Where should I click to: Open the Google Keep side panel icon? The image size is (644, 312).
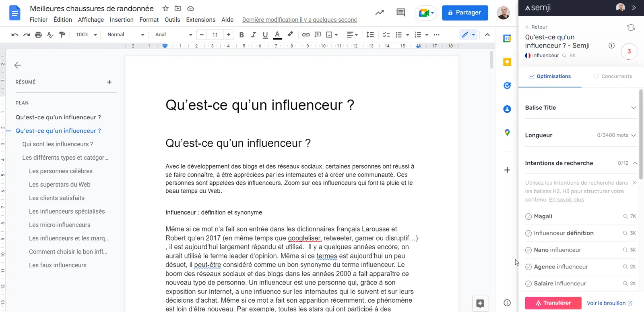click(x=507, y=62)
